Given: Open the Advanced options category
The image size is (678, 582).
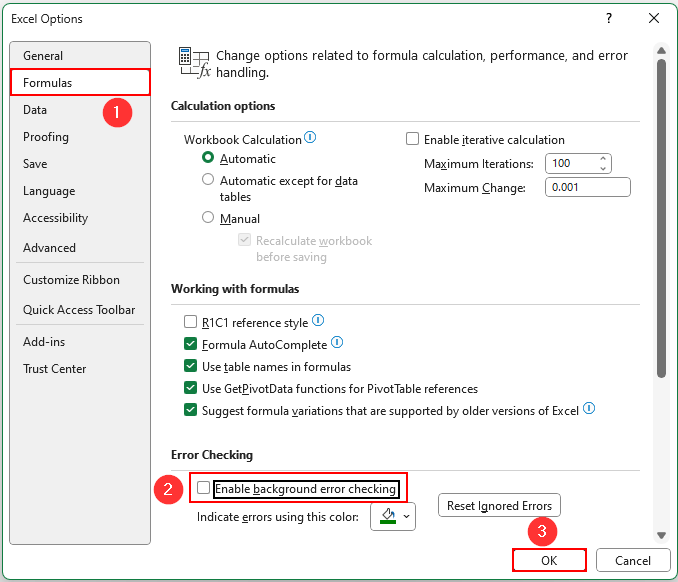Looking at the screenshot, I should point(49,248).
